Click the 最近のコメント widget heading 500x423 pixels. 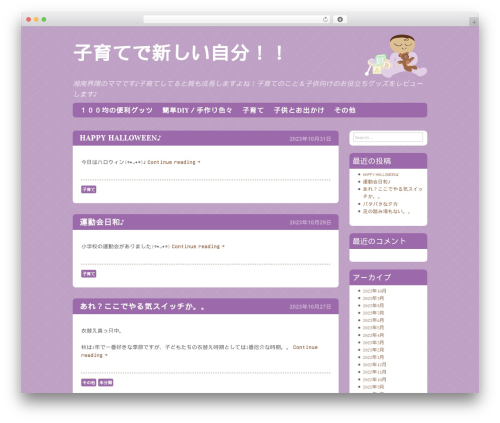point(379,241)
